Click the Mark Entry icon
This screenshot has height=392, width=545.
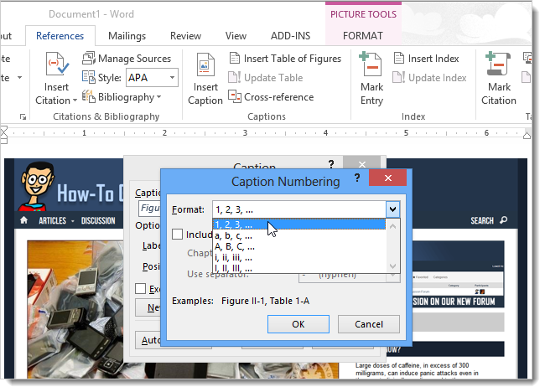coord(371,64)
